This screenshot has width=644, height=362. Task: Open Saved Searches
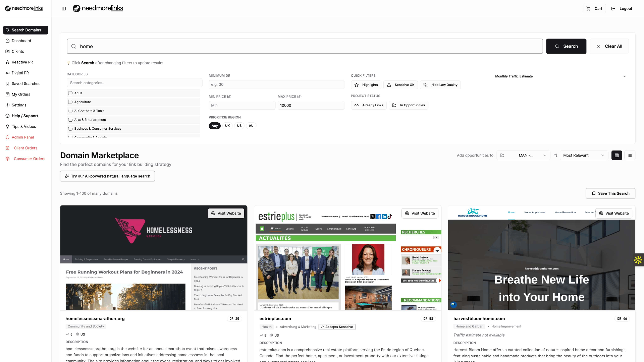pyautogui.click(x=25, y=83)
